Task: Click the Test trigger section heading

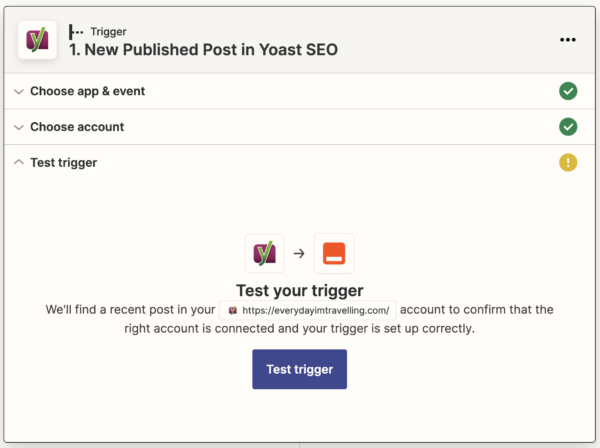Action: [x=64, y=163]
